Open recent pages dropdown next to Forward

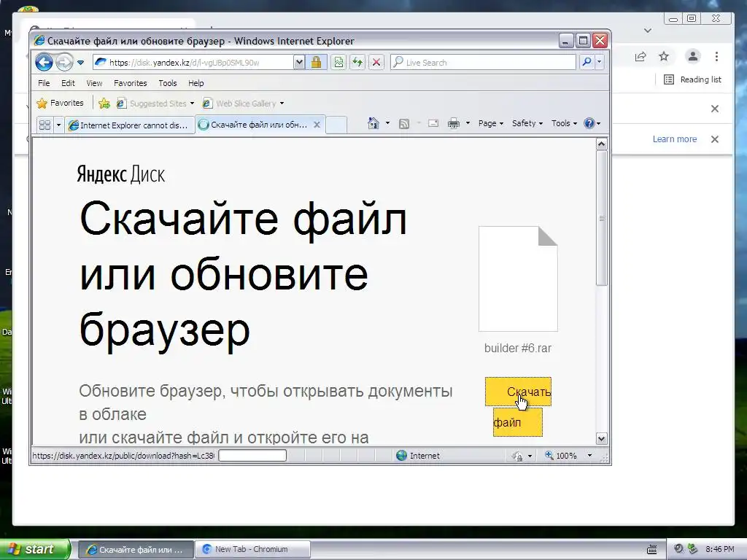click(80, 63)
